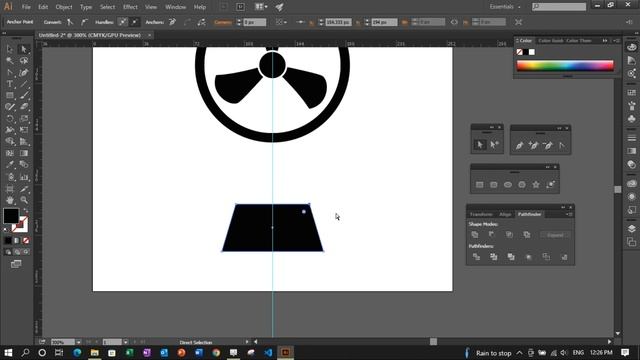Open the Arrange Documents dropdown

pyautogui.click(x=261, y=7)
